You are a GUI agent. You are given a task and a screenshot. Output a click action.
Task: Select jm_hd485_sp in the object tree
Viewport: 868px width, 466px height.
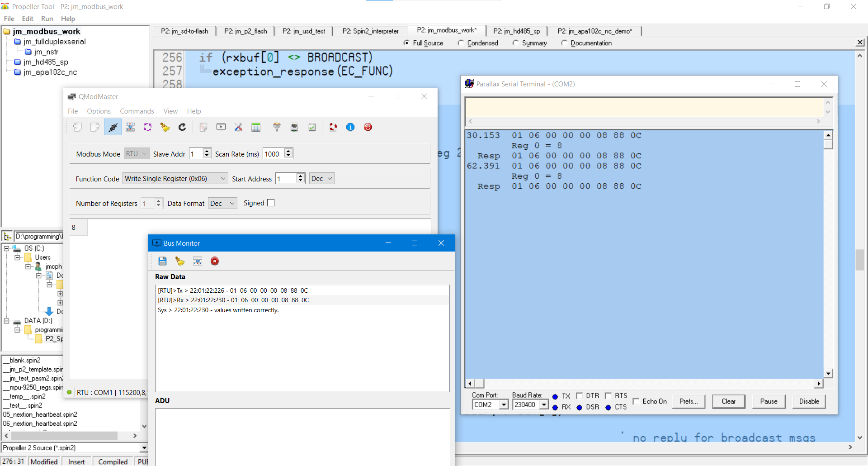click(x=46, y=62)
